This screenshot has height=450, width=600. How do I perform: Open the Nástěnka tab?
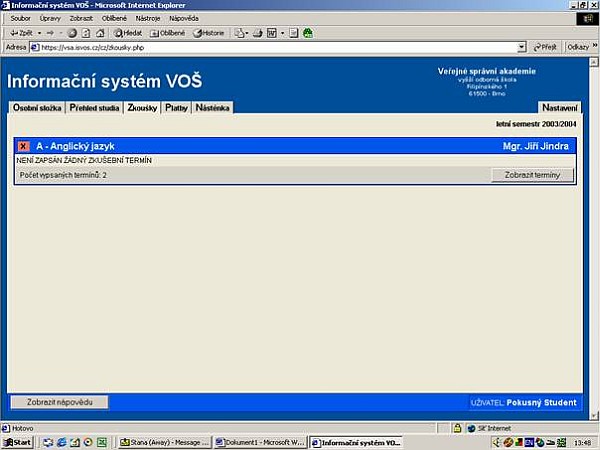pos(212,108)
